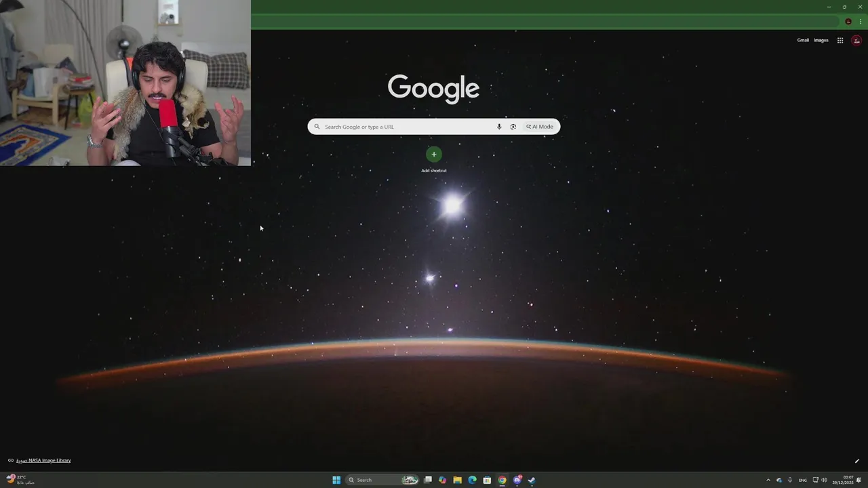Open Google Lens image search
Image resolution: width=868 pixels, height=488 pixels.
513,127
